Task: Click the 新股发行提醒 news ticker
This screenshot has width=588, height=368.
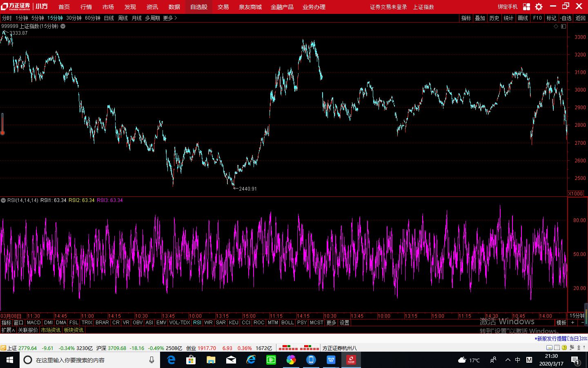Action: point(561,339)
